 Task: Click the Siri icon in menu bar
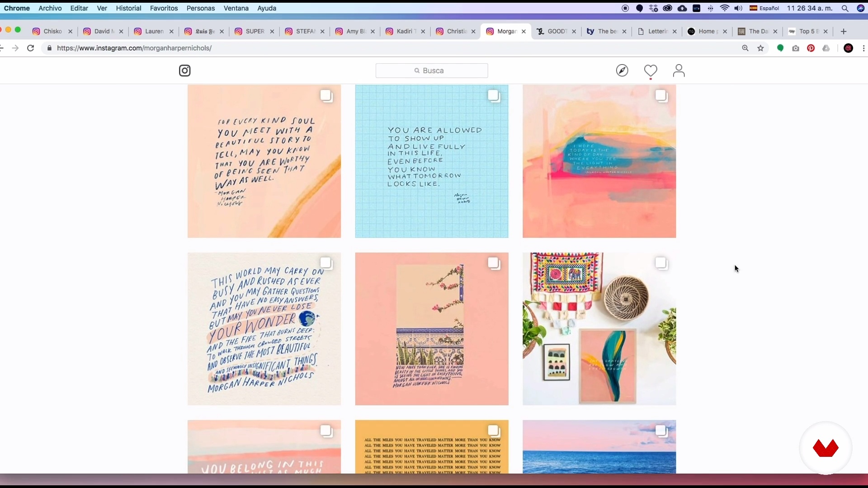860,8
